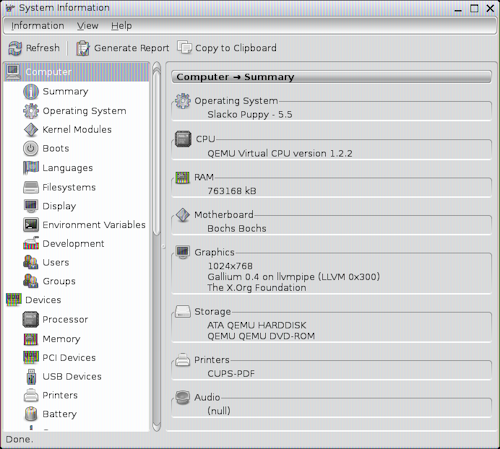Click the pane divider handle between panels
This screenshot has width=500, height=449.
[163, 247]
